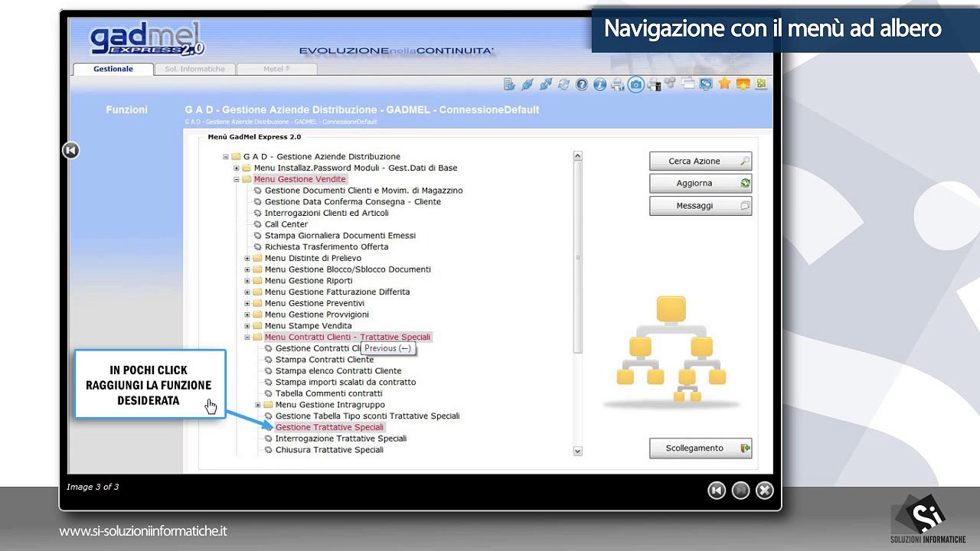980x551 pixels.
Task: Open Richiesta Trasferimento Offerta
Action: (326, 247)
